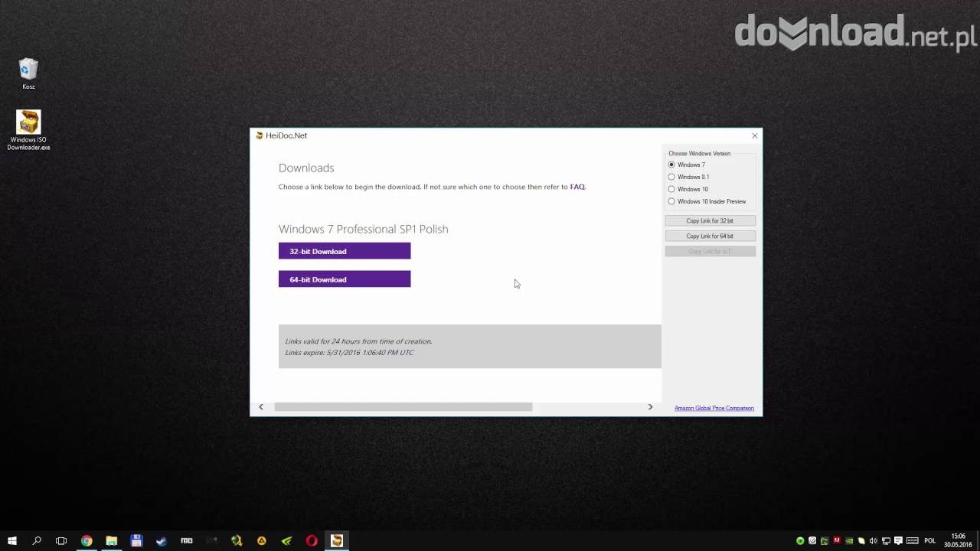This screenshot has width=980, height=551.
Task: Click the POL language indicator
Action: 930,541
